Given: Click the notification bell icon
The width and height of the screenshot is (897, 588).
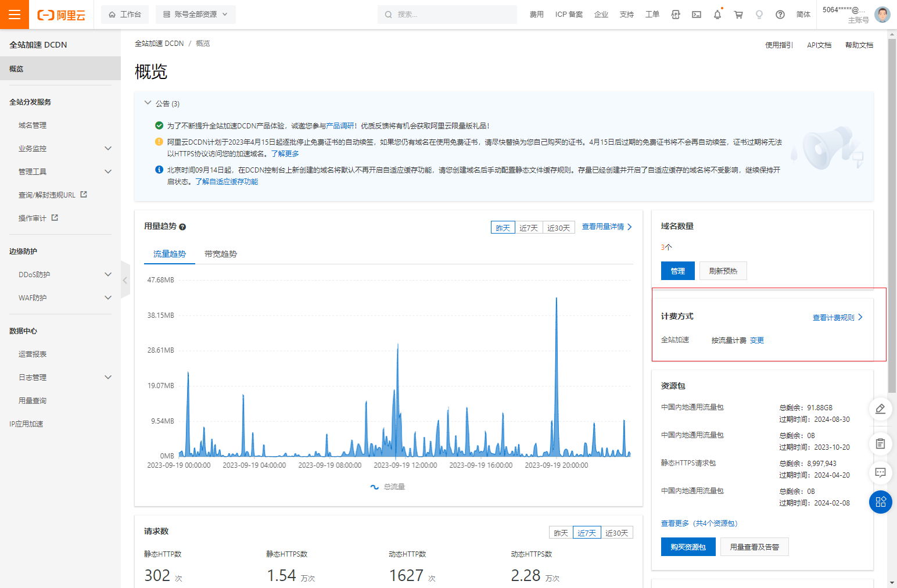Looking at the screenshot, I should pos(717,15).
